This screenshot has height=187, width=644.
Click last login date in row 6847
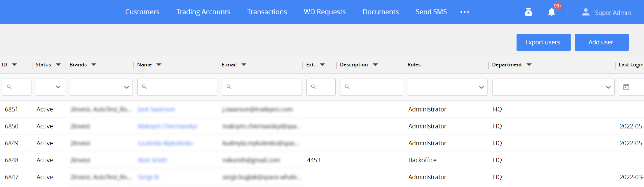click(x=631, y=177)
